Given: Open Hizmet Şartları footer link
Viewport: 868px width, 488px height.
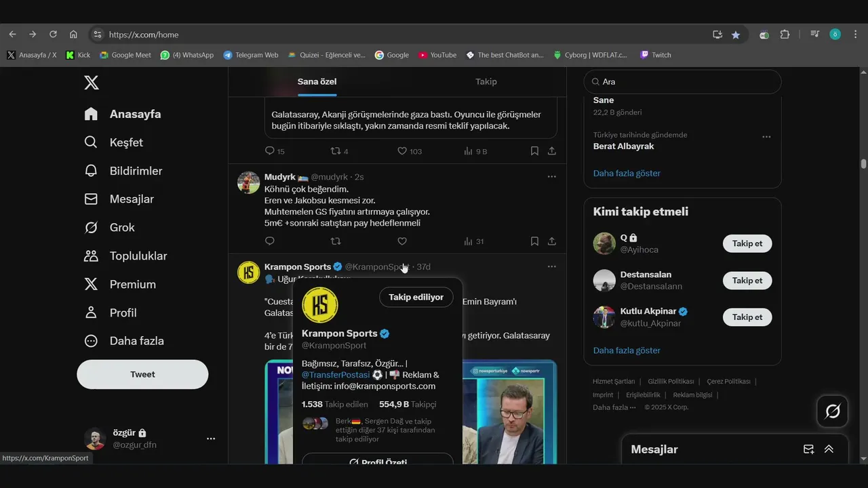Looking at the screenshot, I should (614, 382).
